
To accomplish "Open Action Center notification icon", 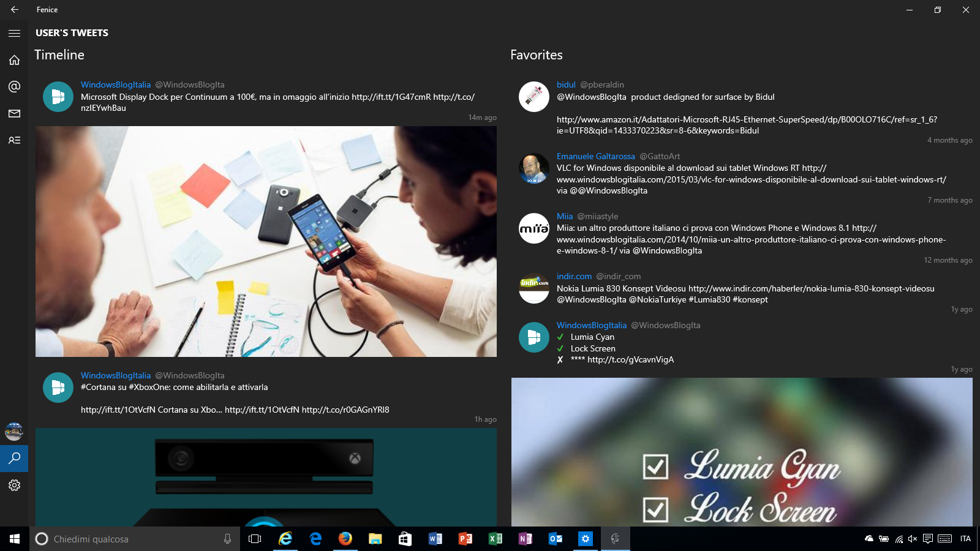I will (928, 539).
